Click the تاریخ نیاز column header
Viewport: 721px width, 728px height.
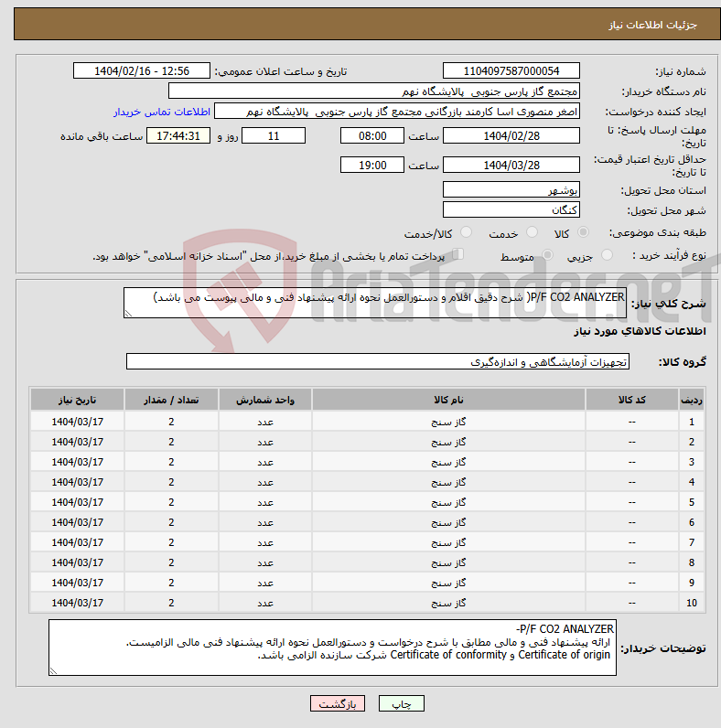coord(77,400)
